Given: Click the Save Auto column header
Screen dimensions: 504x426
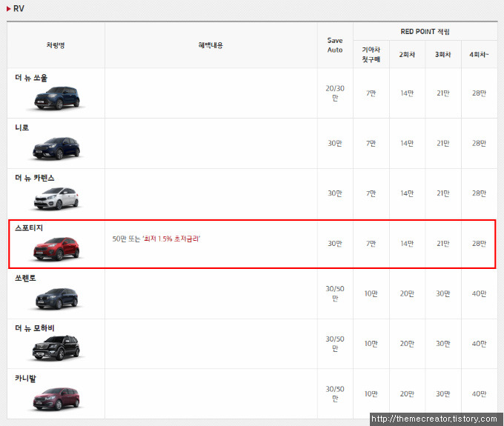Looking at the screenshot, I should 335,45.
